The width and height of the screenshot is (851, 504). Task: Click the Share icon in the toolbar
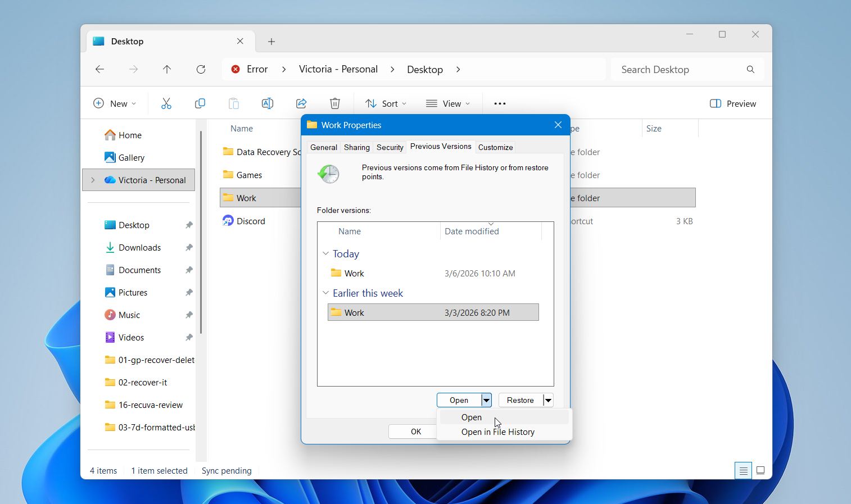[301, 103]
